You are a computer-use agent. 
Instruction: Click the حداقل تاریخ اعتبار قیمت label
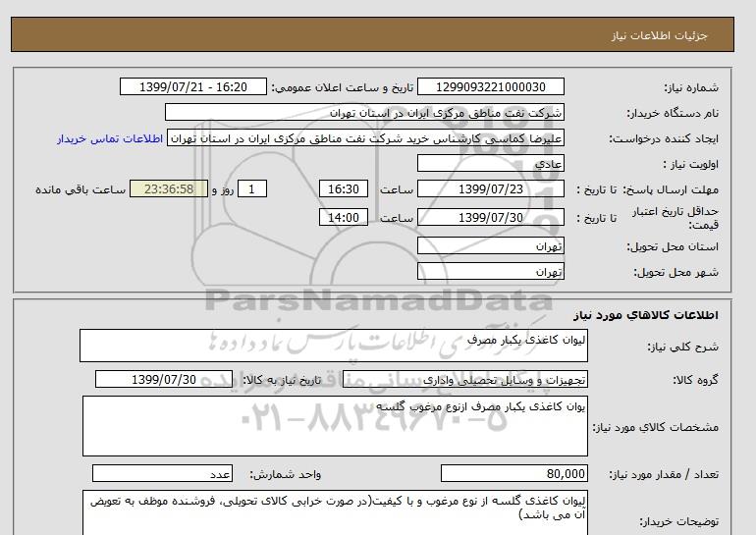675,218
